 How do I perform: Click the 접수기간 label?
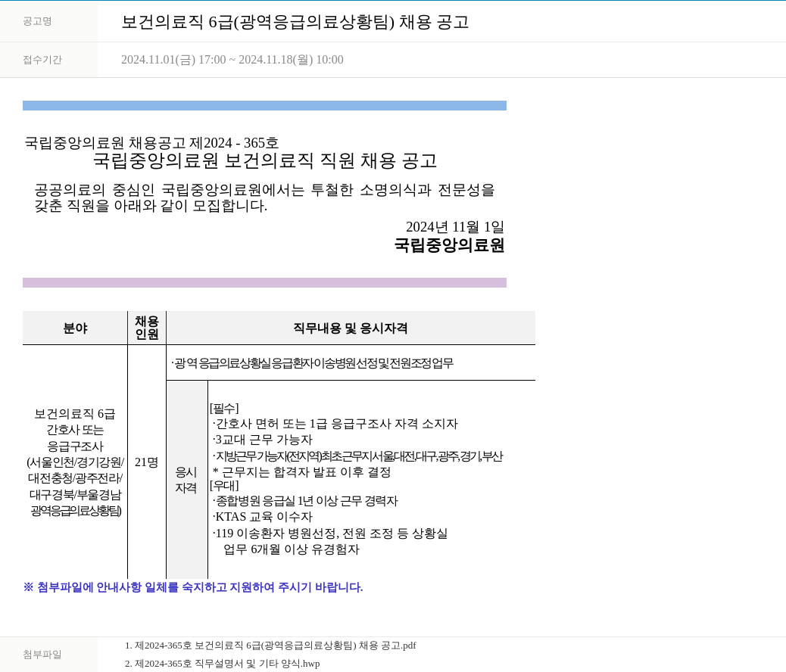(x=42, y=60)
